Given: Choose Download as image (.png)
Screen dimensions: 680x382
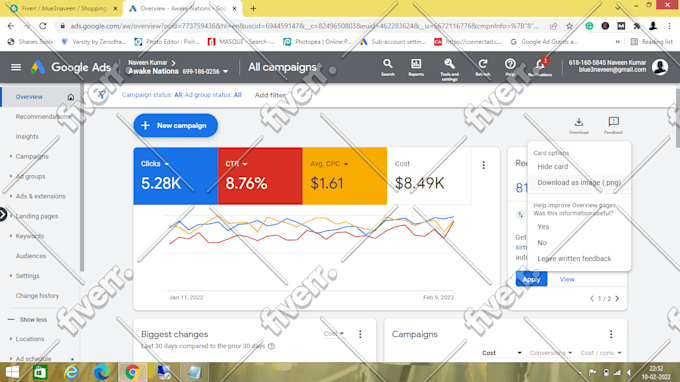Looking at the screenshot, I should point(579,183).
